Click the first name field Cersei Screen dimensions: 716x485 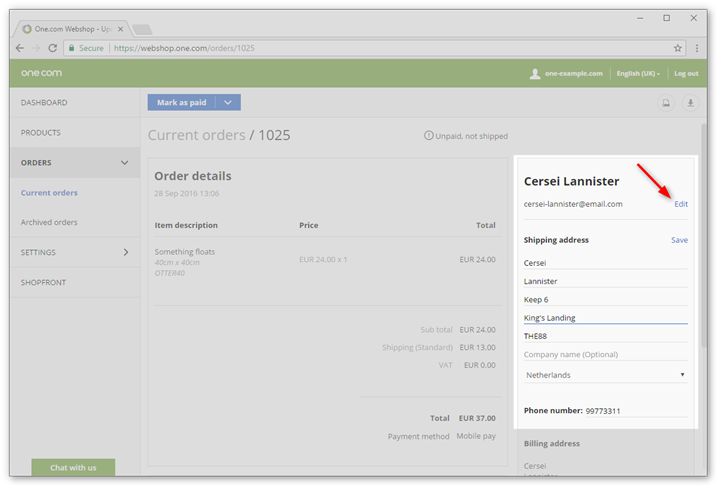coord(605,263)
